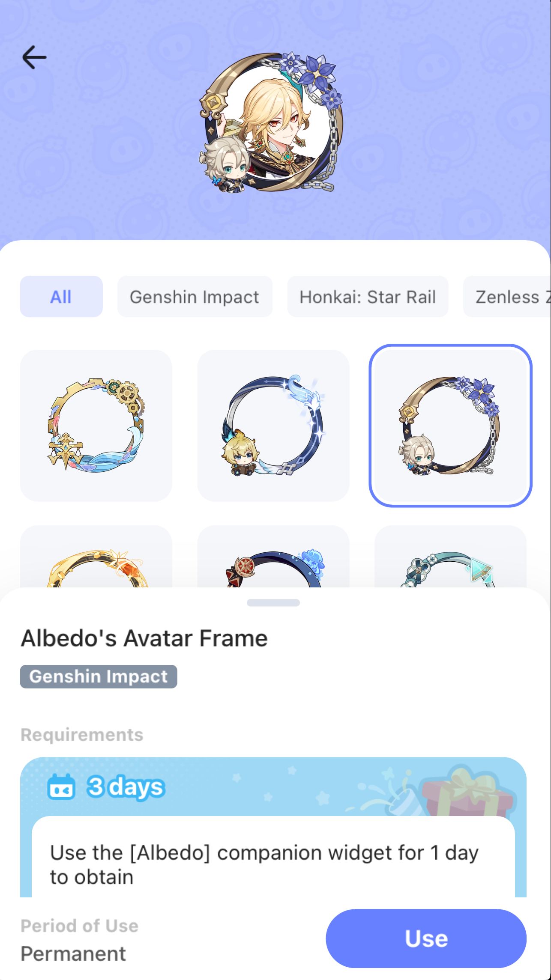Screen dimensions: 551x980
Task: Select the gear and water wave frame
Action: click(96, 426)
